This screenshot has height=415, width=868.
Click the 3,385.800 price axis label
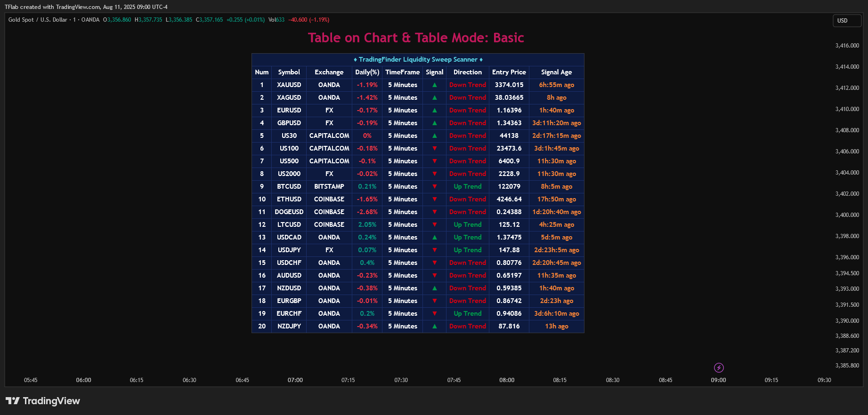(847, 366)
